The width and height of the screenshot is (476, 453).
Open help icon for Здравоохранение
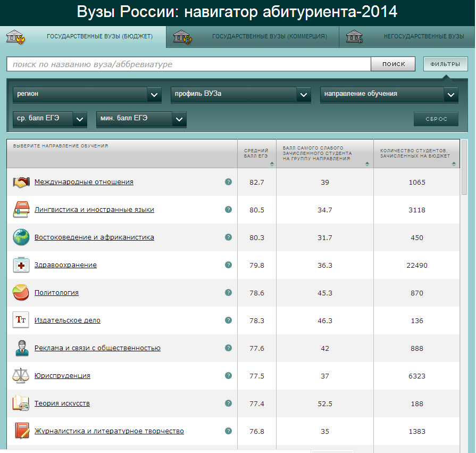click(228, 265)
